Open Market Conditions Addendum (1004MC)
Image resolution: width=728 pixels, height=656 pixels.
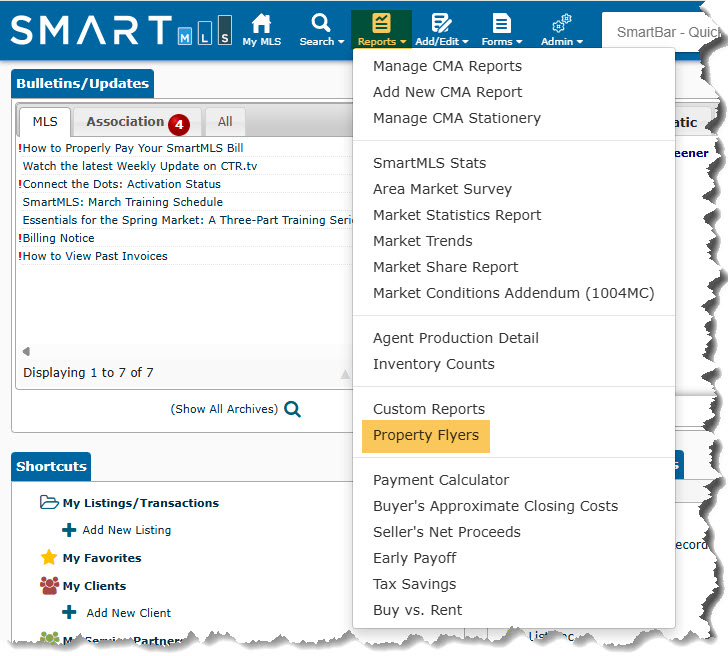[x=514, y=293]
